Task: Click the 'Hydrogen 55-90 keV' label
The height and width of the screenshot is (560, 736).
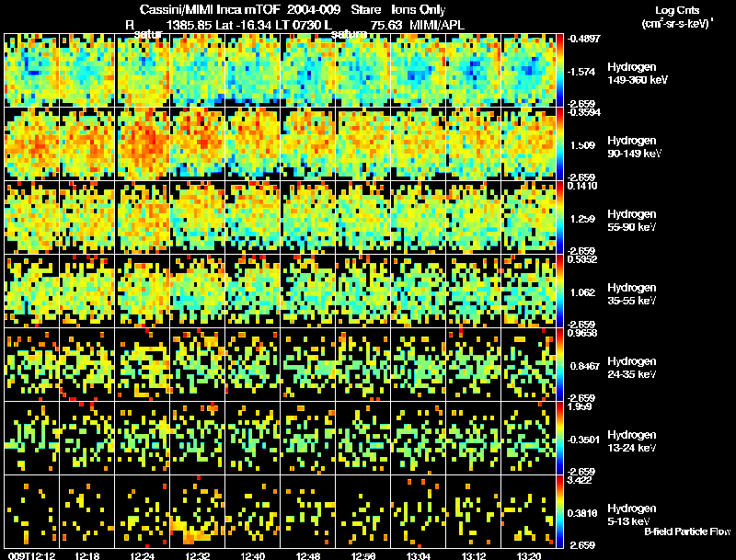Action: click(x=632, y=221)
